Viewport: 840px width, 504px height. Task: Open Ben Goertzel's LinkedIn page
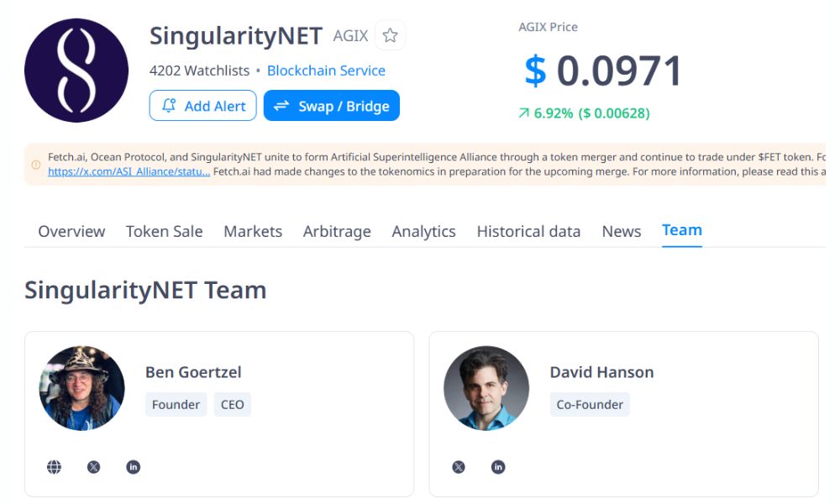pos(134,466)
